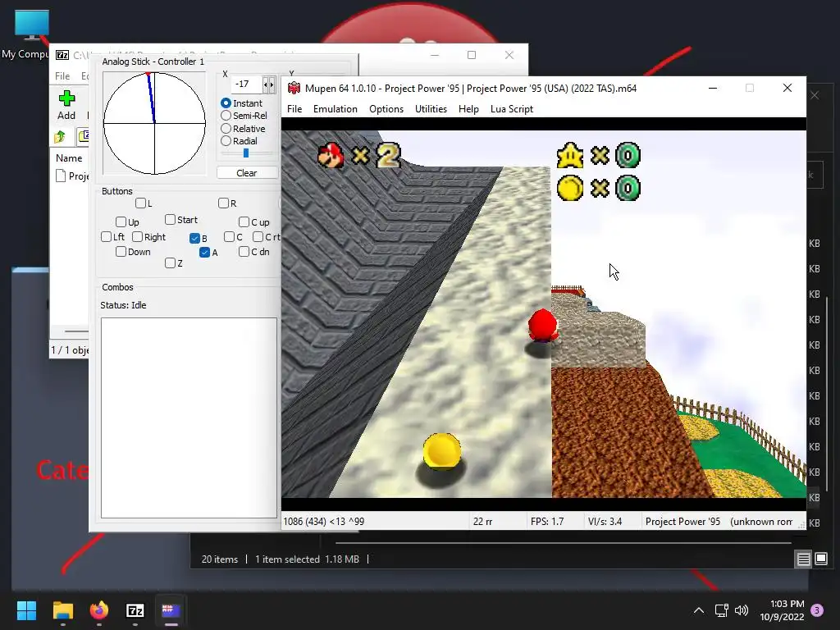The height and width of the screenshot is (630, 840).
Task: Click the Mupen 64 taskbar icon
Action: click(171, 610)
